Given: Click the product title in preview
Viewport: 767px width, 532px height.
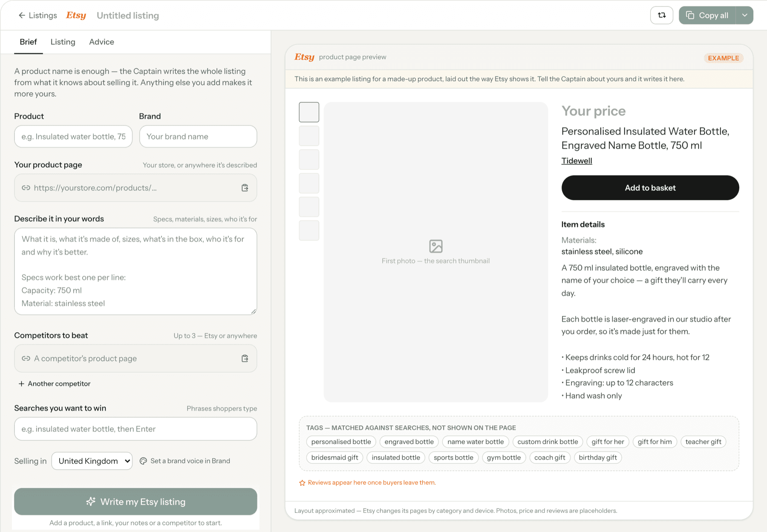Looking at the screenshot, I should [x=645, y=138].
